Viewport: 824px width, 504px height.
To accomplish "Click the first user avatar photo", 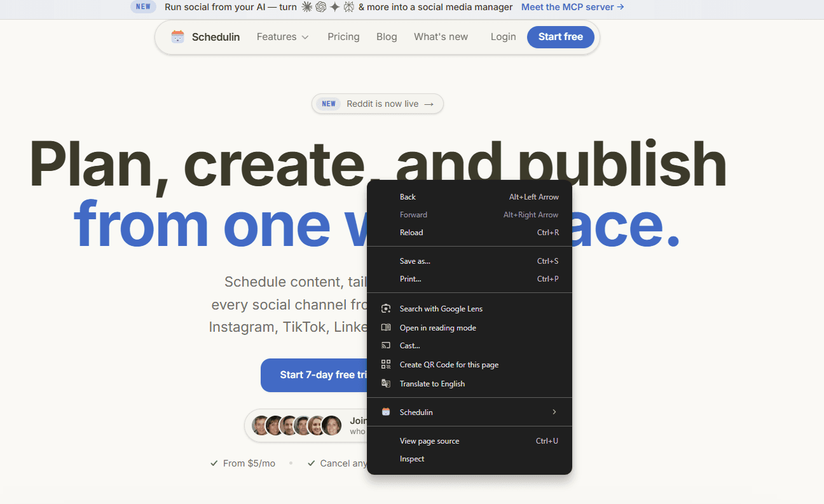I will coord(261,425).
